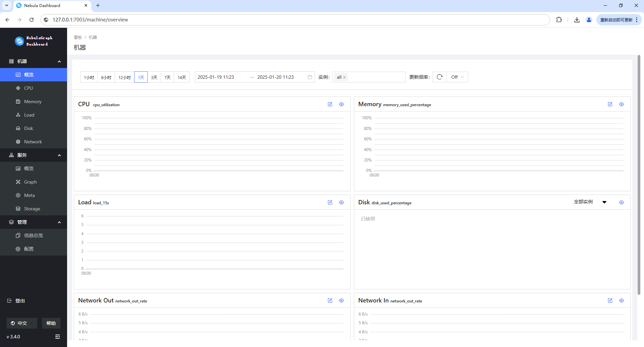644x347 pixels.
Task: Open the Memory page in sidebar
Action: click(34, 101)
